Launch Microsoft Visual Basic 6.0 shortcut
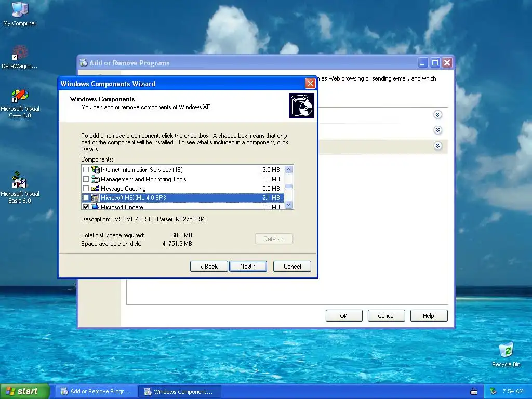Viewport: 532px width, 399px height. (20, 188)
